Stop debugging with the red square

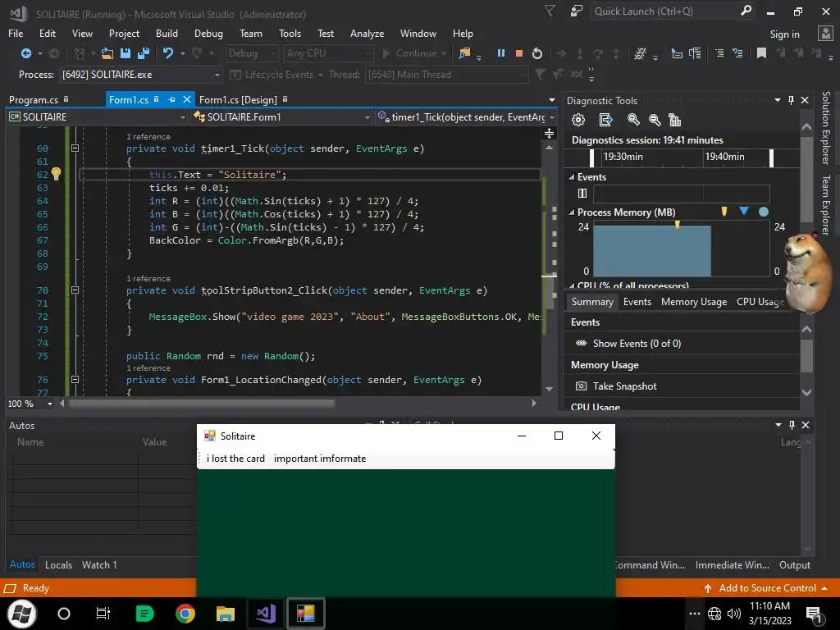tap(518, 53)
